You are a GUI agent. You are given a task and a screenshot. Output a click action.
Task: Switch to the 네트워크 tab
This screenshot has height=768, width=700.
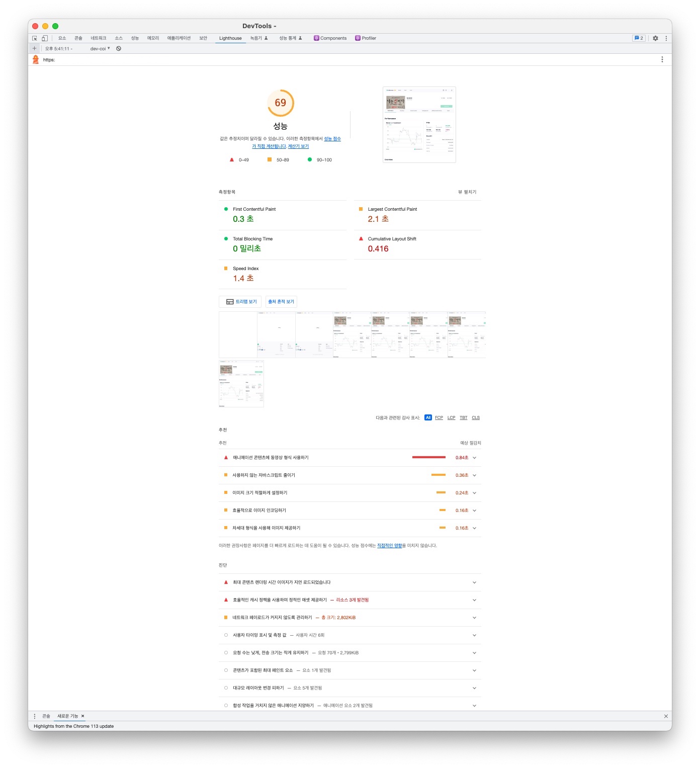[x=99, y=38]
